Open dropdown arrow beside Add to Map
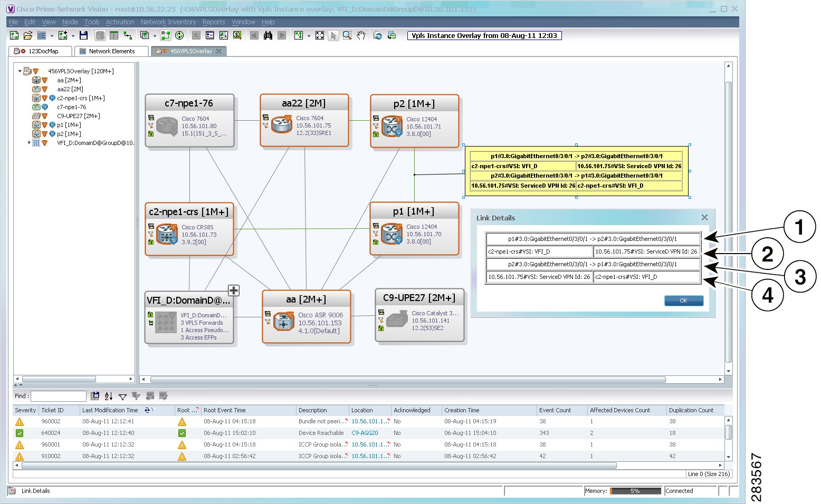Image resolution: width=821 pixels, height=504 pixels. coord(73,36)
